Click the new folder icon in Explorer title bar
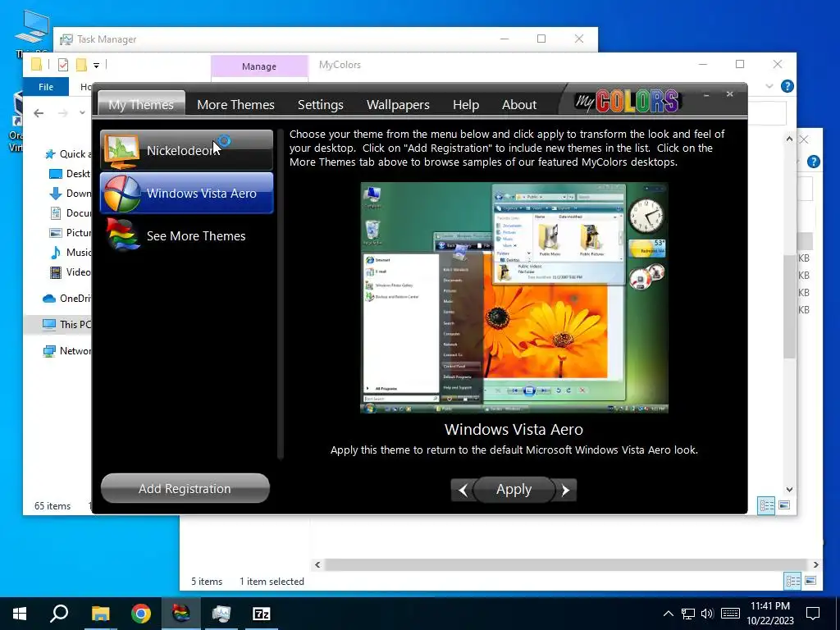The image size is (840, 630). point(81,65)
